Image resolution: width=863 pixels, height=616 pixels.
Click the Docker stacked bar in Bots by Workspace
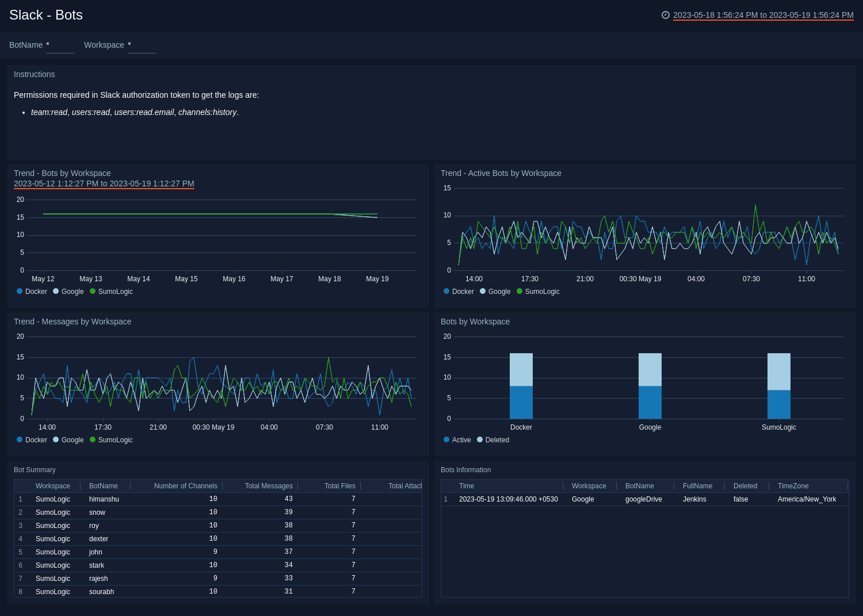point(521,385)
